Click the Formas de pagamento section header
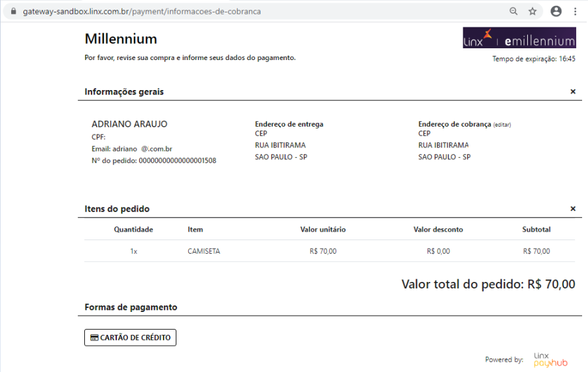The height and width of the screenshot is (372, 588). (x=131, y=307)
